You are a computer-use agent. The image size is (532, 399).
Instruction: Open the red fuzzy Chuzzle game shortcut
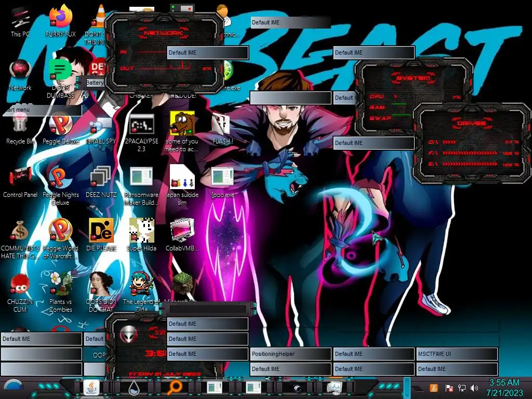pos(20,292)
